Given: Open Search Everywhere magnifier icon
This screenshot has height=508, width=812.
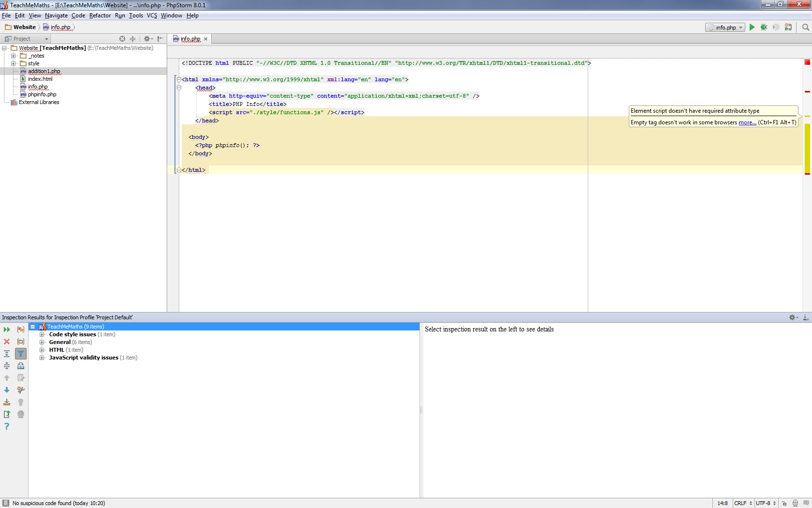Looking at the screenshot, I should pyautogui.click(x=805, y=28).
